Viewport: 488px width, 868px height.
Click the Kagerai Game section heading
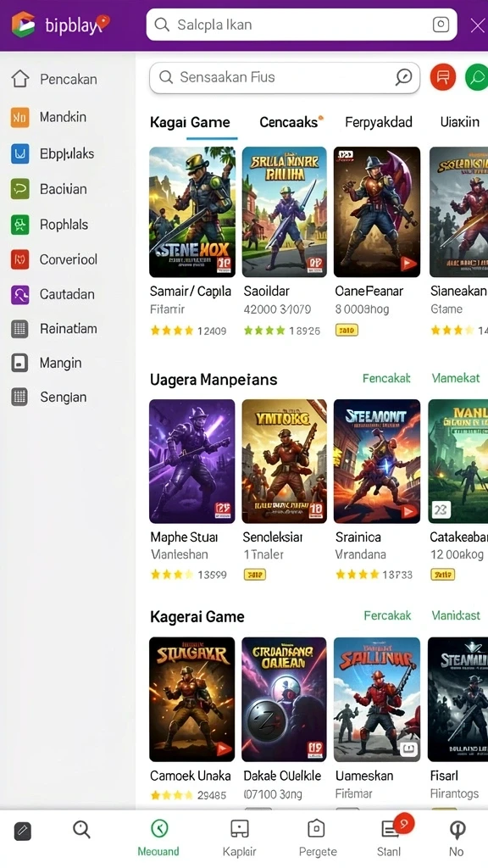(x=197, y=617)
